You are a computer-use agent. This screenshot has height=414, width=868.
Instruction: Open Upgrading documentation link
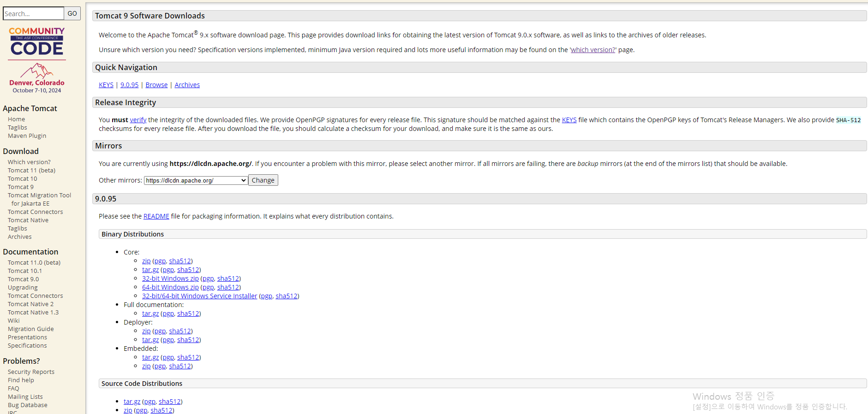point(23,287)
